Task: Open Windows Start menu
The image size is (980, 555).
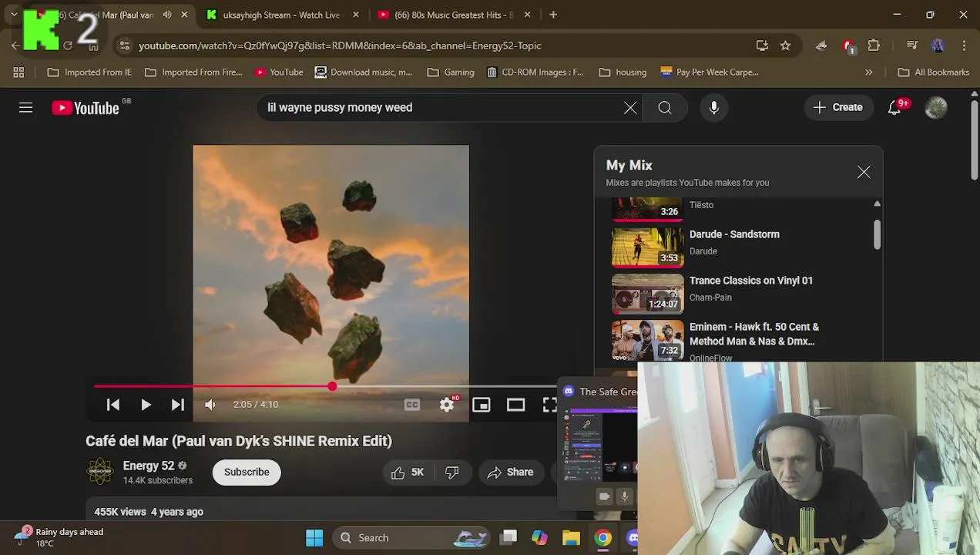Action: click(x=314, y=538)
